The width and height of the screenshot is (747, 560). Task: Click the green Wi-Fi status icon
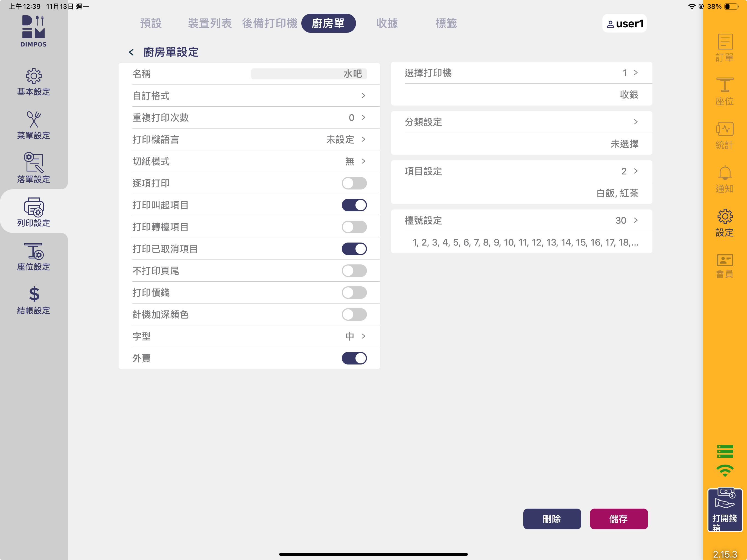tap(725, 471)
